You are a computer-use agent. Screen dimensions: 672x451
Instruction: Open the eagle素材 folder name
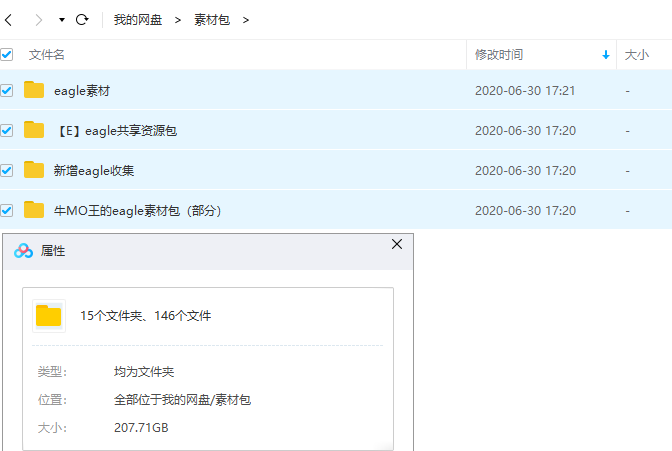point(82,91)
